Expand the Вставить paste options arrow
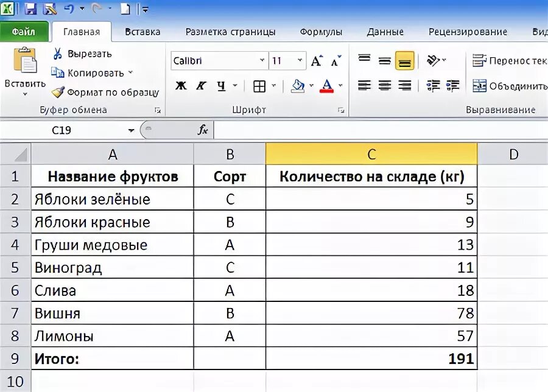Viewport: 548px width, 392px height. (x=25, y=94)
